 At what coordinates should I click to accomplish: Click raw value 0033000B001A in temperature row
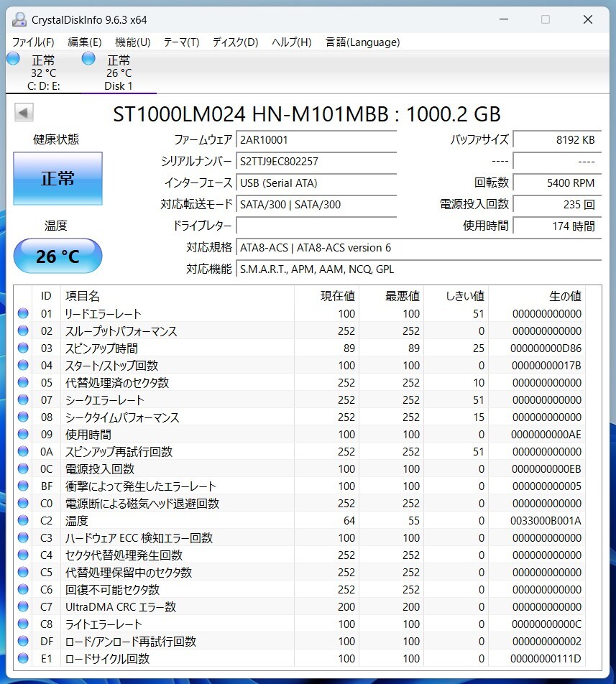[546, 520]
